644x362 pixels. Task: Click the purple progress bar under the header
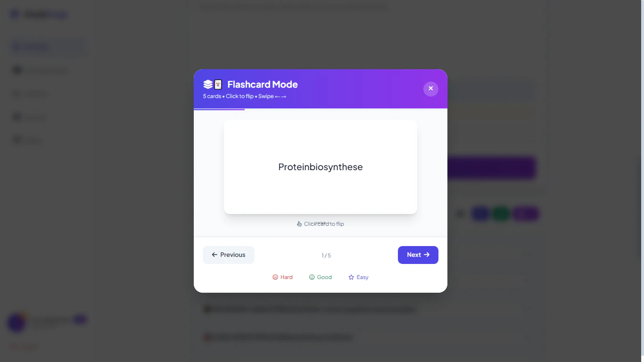[x=219, y=109]
